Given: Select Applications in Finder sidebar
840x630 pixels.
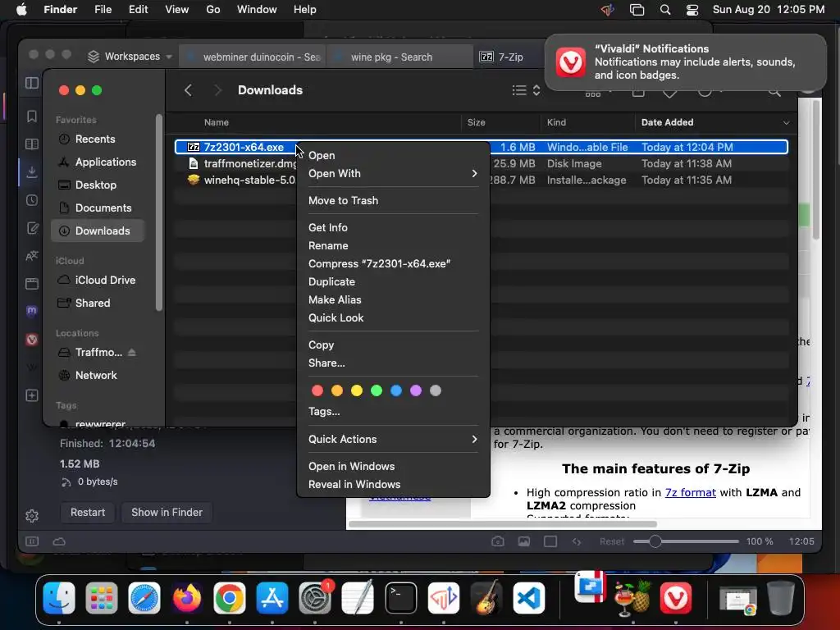Looking at the screenshot, I should coord(98,162).
